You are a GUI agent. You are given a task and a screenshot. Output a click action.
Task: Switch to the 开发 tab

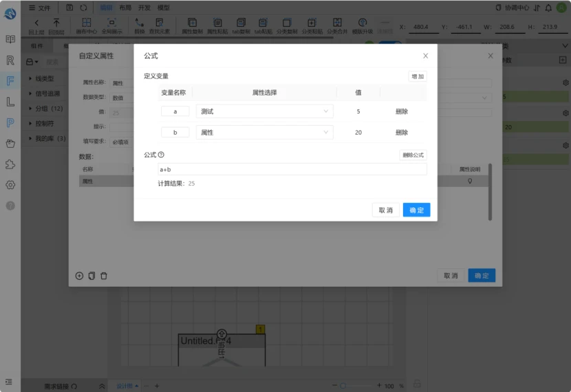pyautogui.click(x=144, y=8)
